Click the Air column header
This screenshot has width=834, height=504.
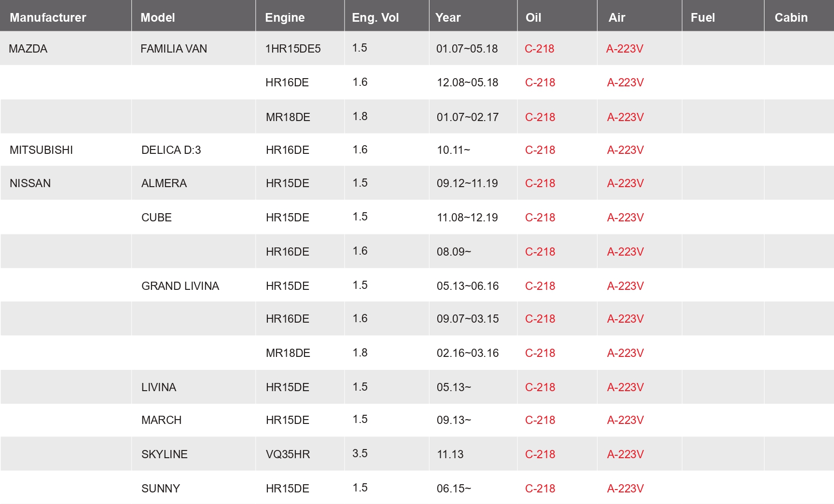[x=616, y=18]
